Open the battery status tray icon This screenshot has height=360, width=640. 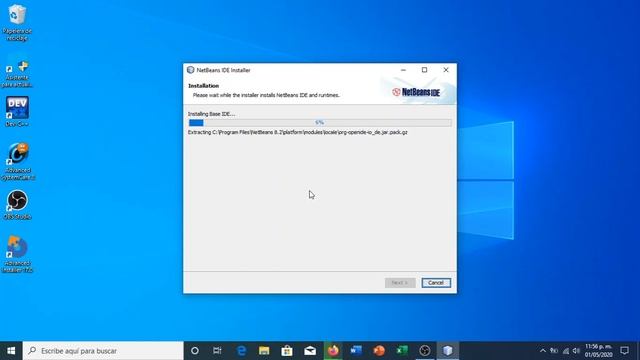[x=554, y=351]
